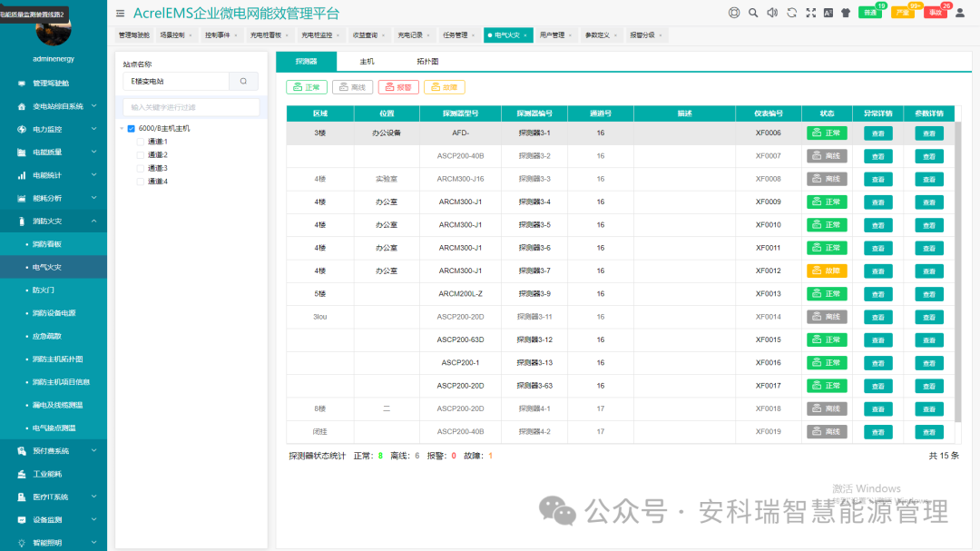
Task: Click the 报警 filter button
Action: [x=399, y=86]
